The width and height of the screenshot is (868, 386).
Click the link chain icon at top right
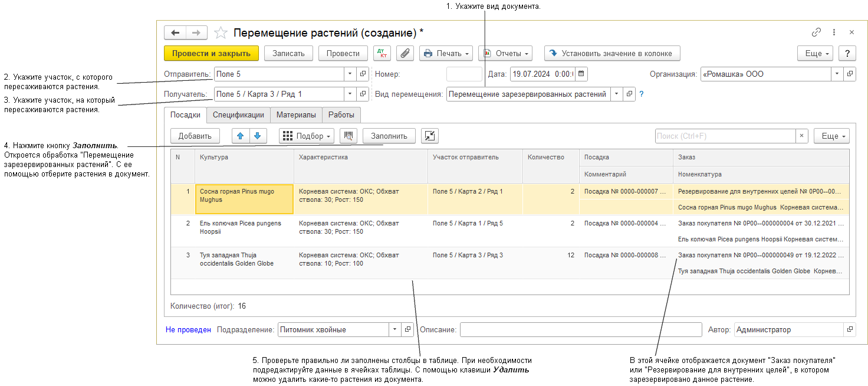[x=816, y=32]
